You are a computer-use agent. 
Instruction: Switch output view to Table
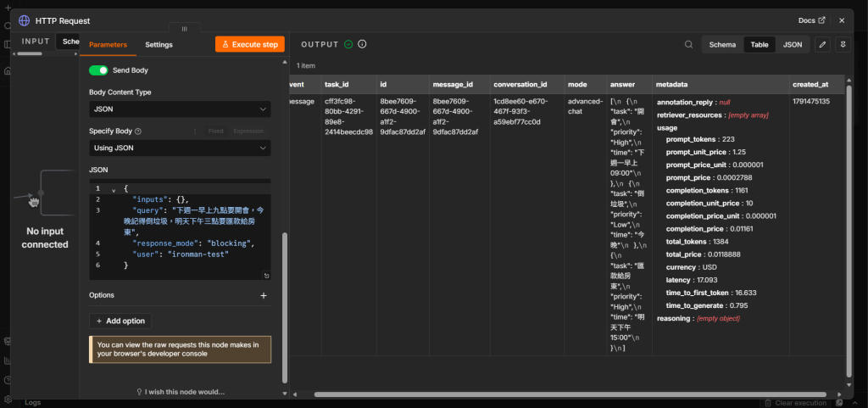pos(759,45)
